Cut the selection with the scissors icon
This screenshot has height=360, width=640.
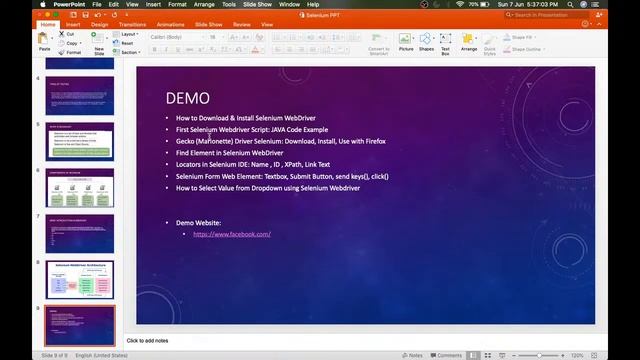62,34
